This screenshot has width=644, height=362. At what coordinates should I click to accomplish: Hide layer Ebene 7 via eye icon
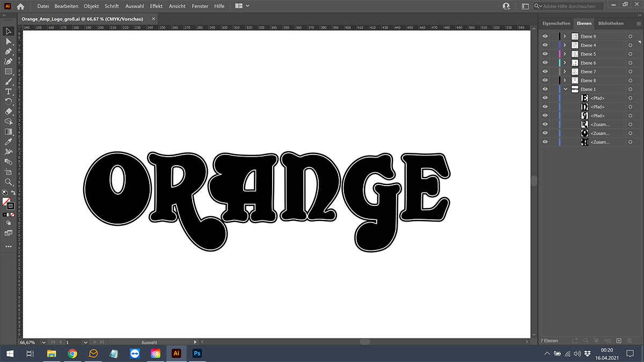tap(545, 71)
